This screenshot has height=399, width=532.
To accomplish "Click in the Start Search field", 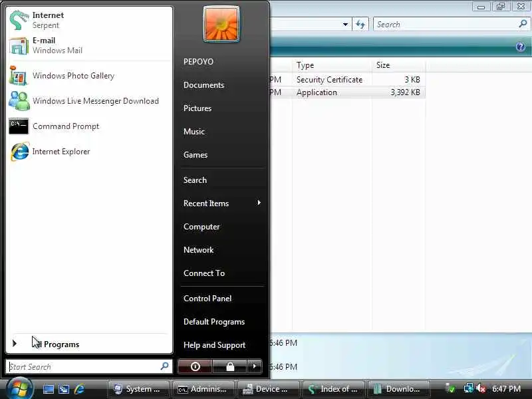I will (x=89, y=366).
